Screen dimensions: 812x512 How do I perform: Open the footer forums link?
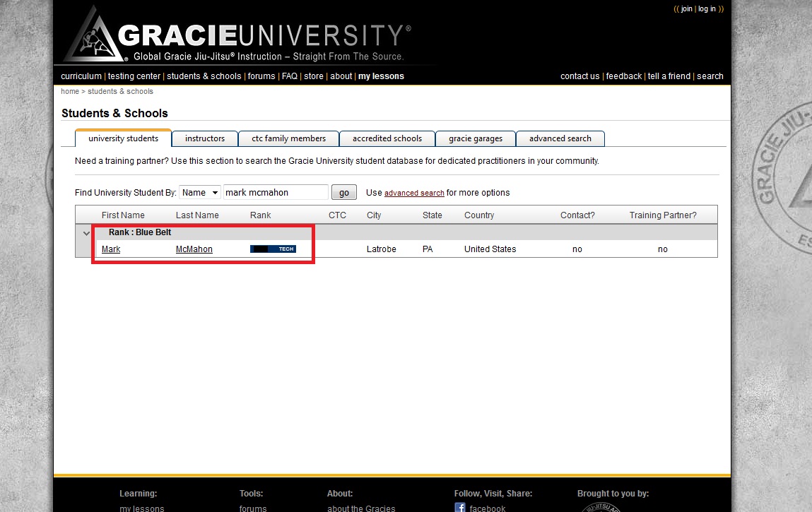pyautogui.click(x=253, y=508)
